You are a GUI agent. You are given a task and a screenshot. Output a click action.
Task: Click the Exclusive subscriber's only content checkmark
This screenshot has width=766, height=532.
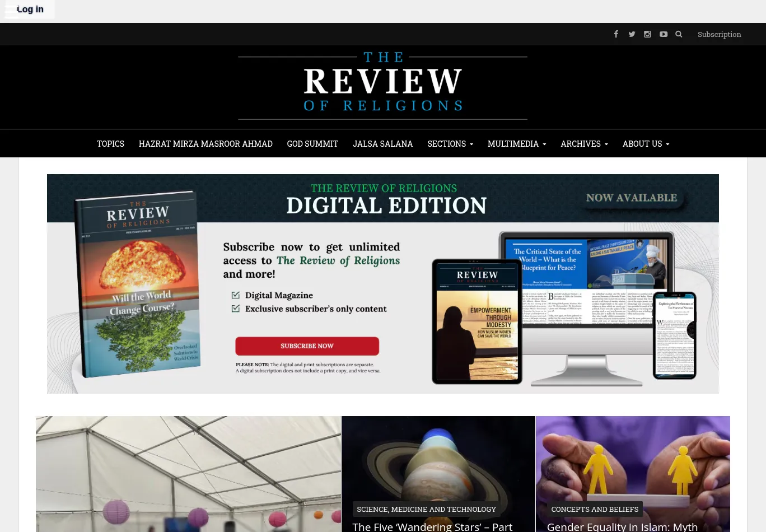pyautogui.click(x=236, y=309)
